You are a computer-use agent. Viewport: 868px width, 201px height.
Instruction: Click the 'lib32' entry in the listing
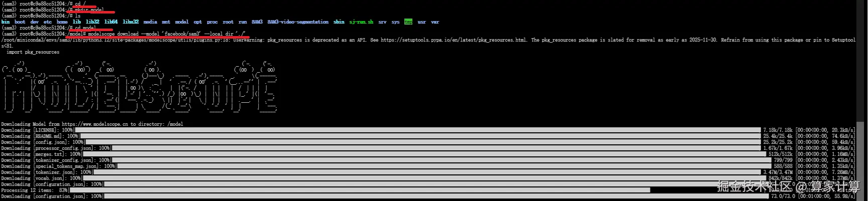(92, 22)
